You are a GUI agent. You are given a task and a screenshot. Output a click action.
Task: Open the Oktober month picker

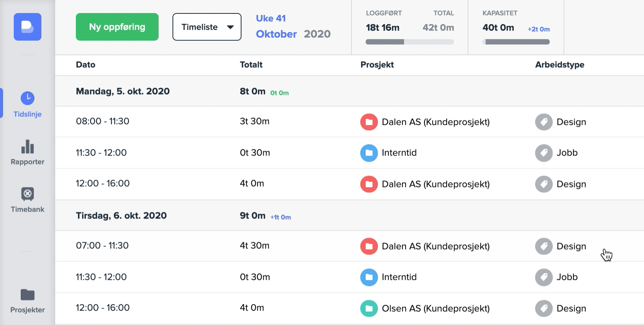(x=276, y=34)
